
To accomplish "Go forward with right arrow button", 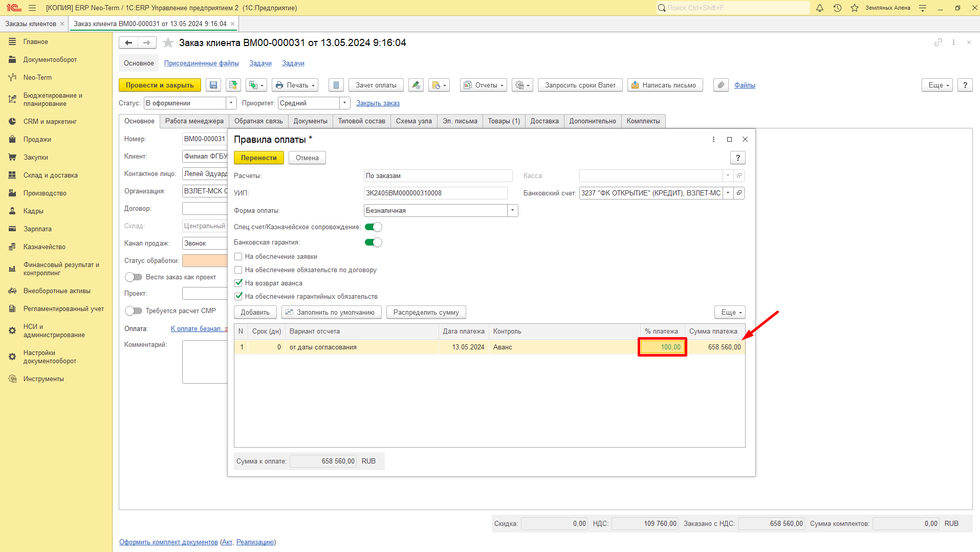I will point(147,43).
